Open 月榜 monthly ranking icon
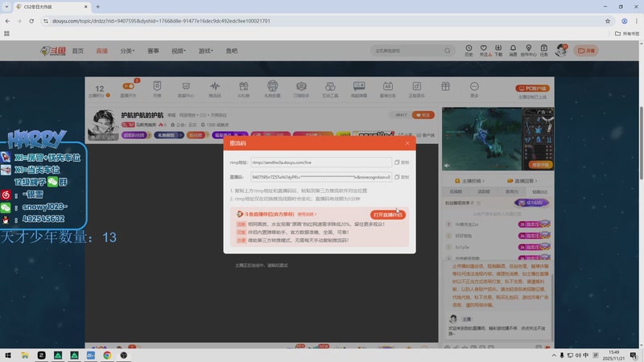The height and width of the screenshot is (362, 644). click(157, 89)
